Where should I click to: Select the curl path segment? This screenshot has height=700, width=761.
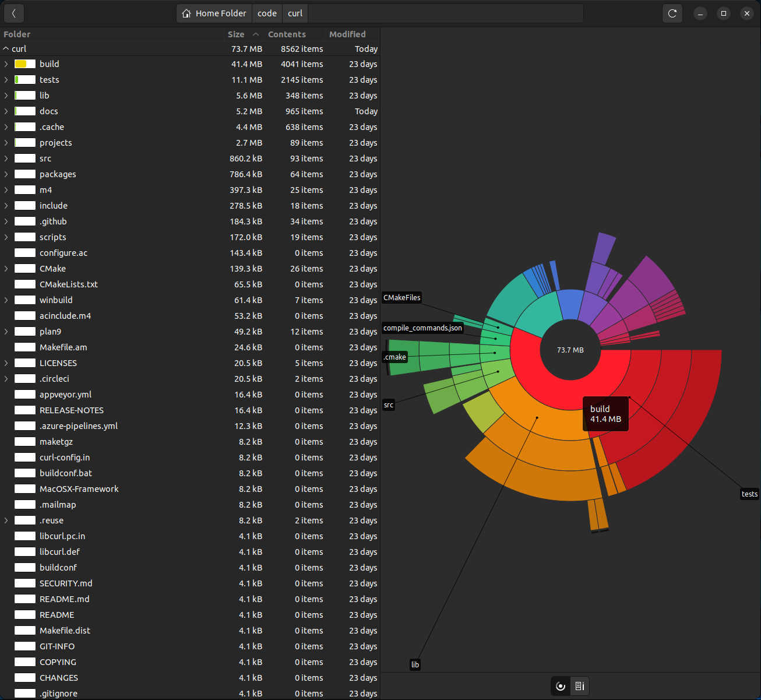295,13
